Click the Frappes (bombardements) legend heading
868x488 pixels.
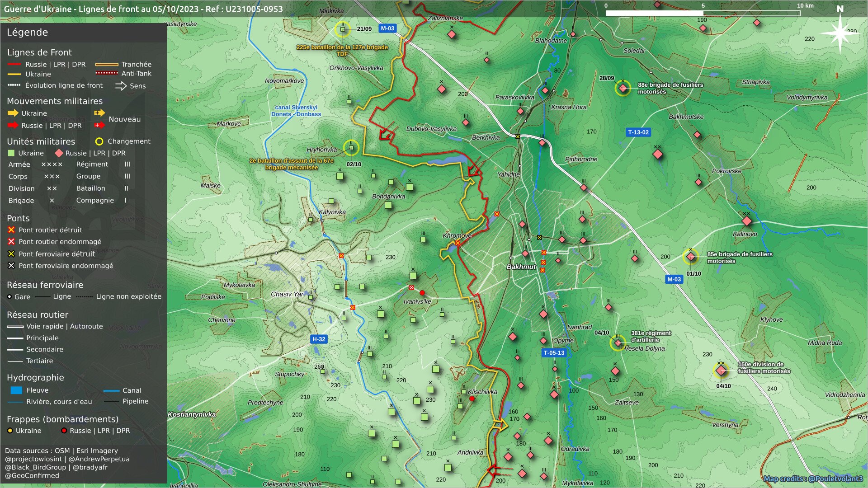pyautogui.click(x=63, y=419)
